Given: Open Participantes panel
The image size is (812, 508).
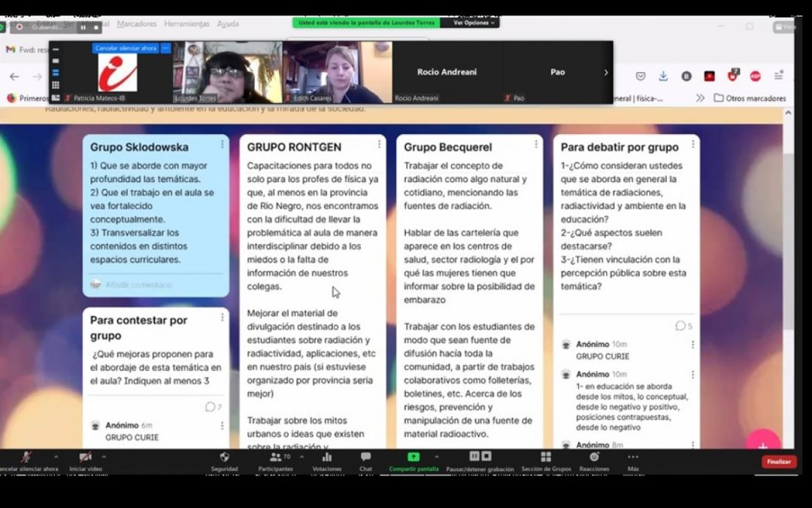Looking at the screenshot, I should click(x=276, y=461).
